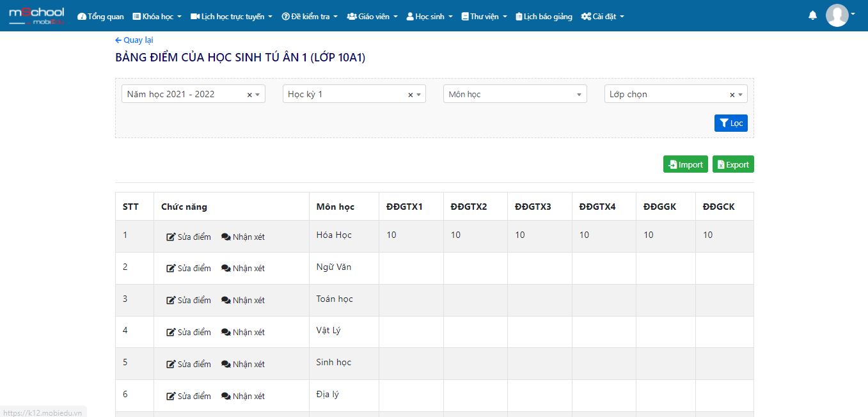The image size is (868, 417).
Task: Click the Quay lại back link
Action: pyautogui.click(x=134, y=40)
